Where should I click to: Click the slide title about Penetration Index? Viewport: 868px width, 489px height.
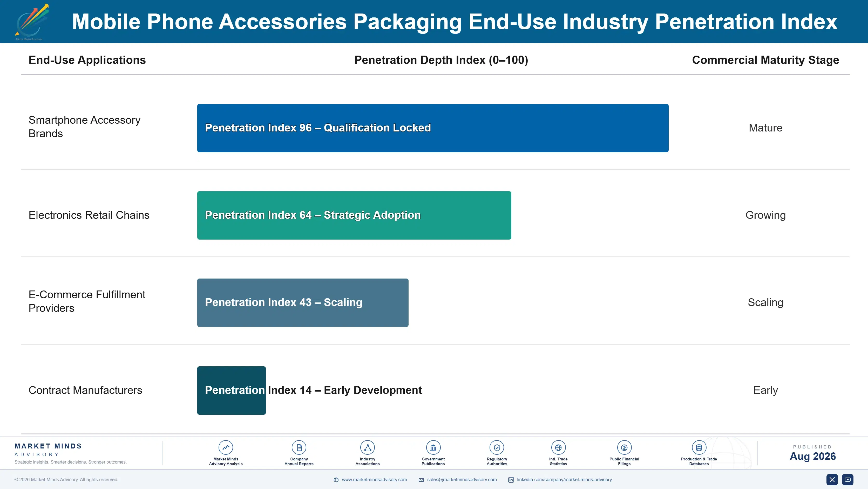(x=455, y=22)
